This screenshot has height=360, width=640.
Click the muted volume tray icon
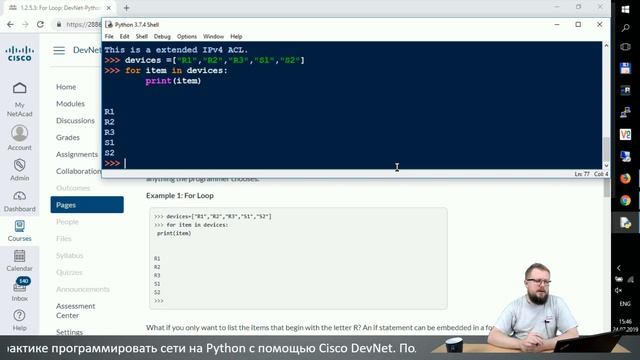coord(619,290)
